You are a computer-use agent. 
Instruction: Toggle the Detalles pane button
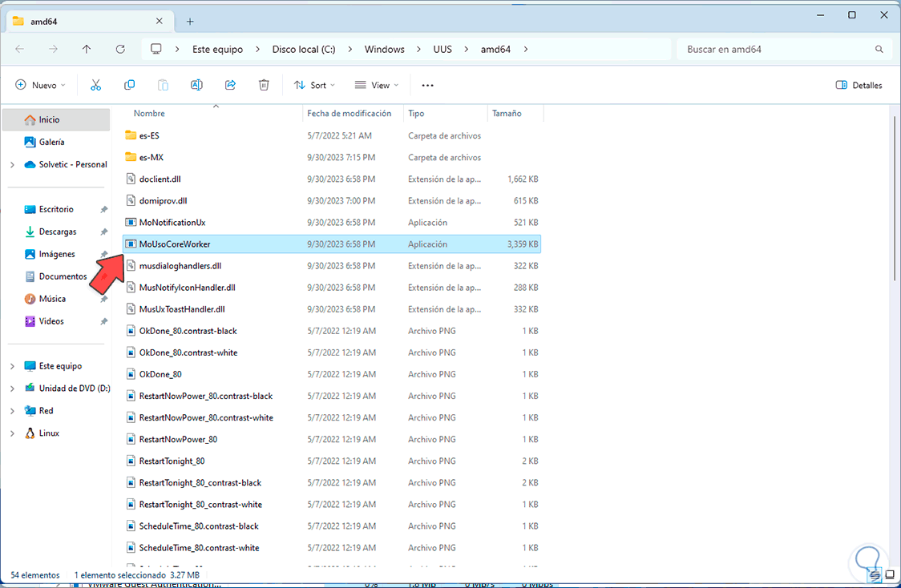point(859,85)
